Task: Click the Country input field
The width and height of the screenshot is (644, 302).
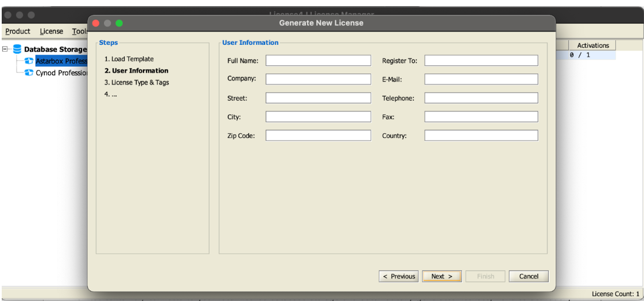Action: point(481,135)
